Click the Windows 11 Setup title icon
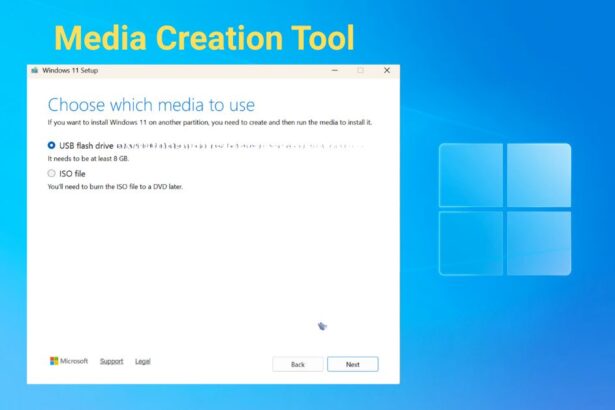Viewport: 615px width, 410px height. (x=35, y=71)
